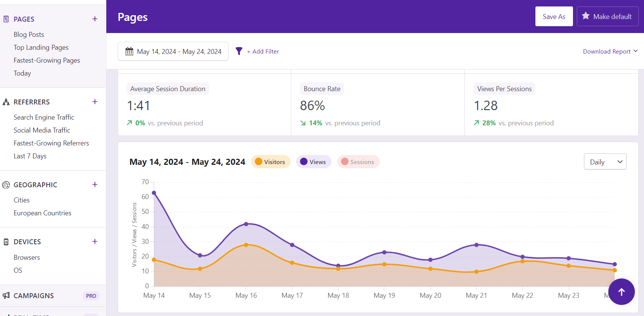Click the star icon in Make default
This screenshot has height=316, width=644.
[586, 16]
